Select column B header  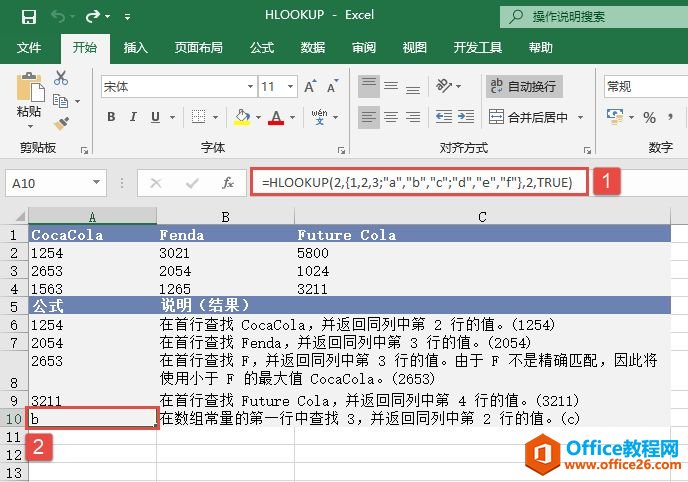226,217
